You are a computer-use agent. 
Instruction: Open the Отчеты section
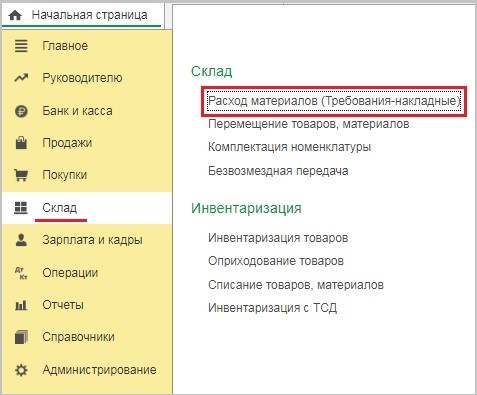63,305
